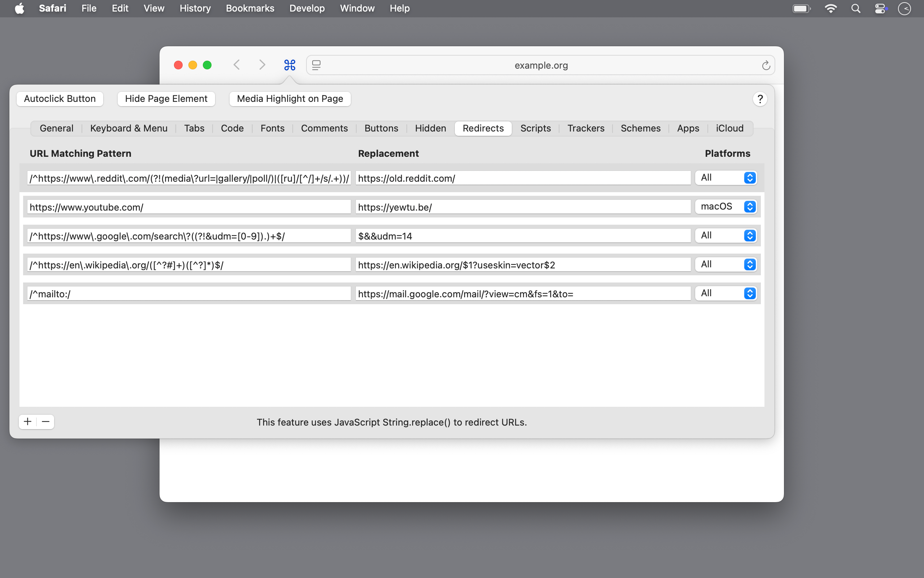The height and width of the screenshot is (578, 924).
Task: Switch to the Tabs tab
Action: coord(194,129)
